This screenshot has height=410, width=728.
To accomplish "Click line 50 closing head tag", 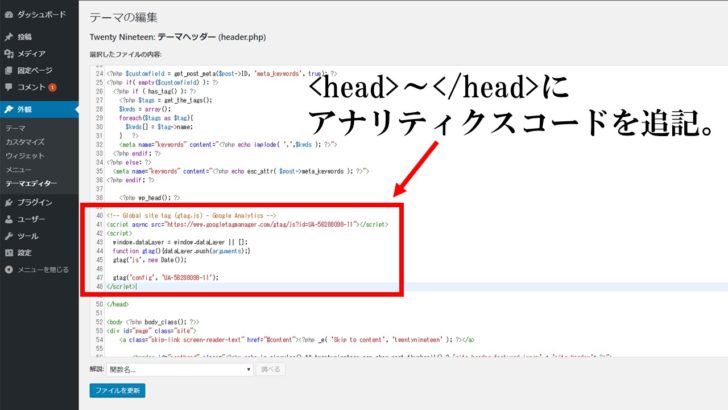I will pos(118,304).
